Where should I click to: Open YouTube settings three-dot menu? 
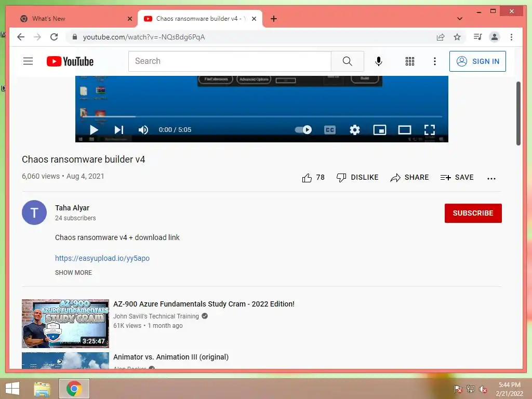pos(435,61)
